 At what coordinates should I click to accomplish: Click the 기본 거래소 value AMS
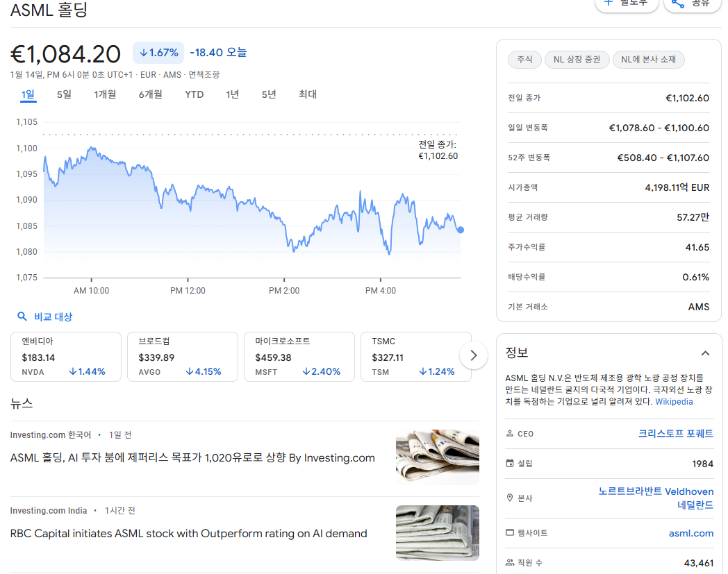pos(699,307)
